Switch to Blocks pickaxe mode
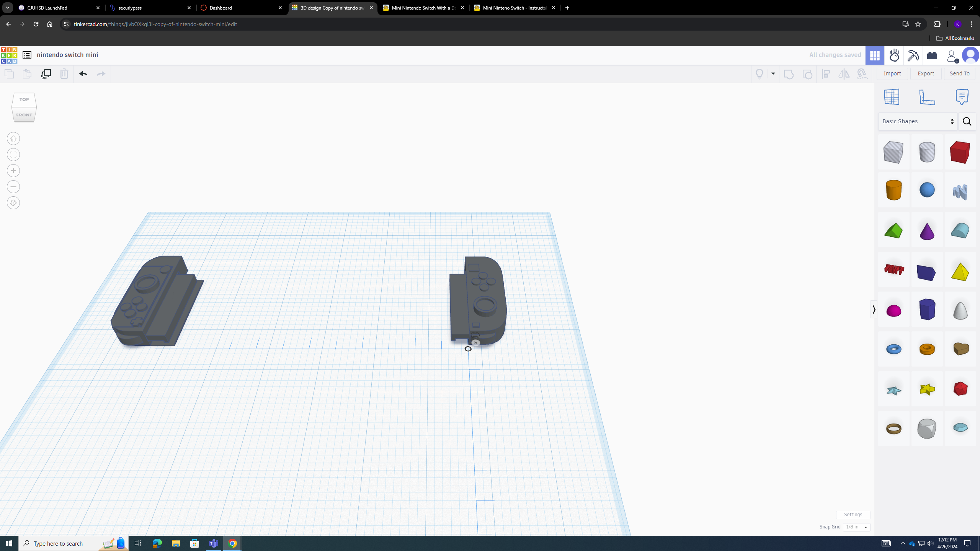 tap(913, 55)
